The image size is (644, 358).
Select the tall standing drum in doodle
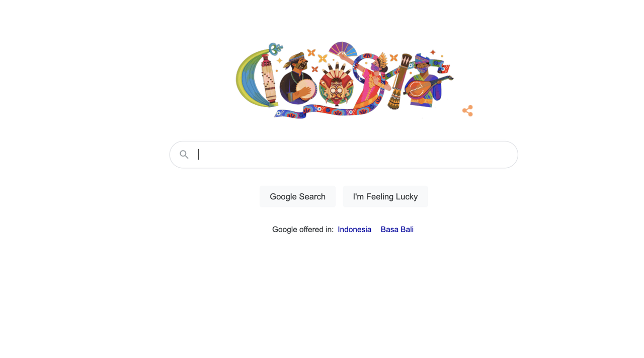point(399,82)
